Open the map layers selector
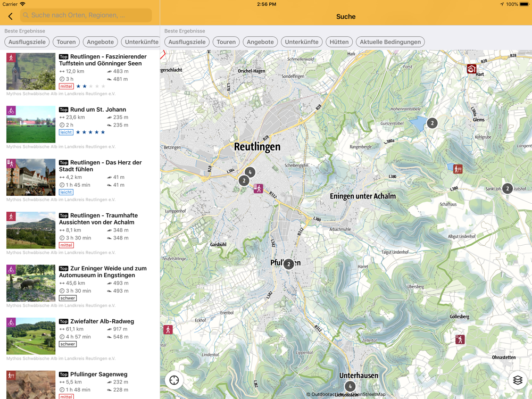Viewport: 532px width, 399px height. coord(518,380)
